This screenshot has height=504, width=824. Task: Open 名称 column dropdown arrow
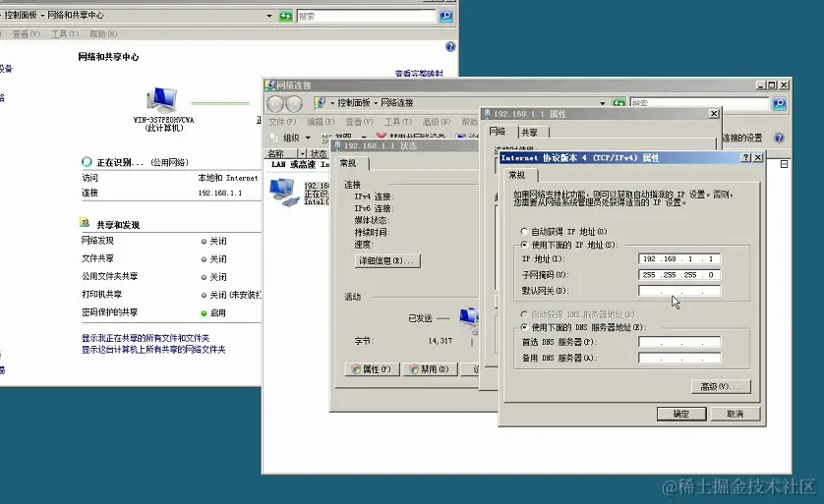pyautogui.click(x=302, y=154)
